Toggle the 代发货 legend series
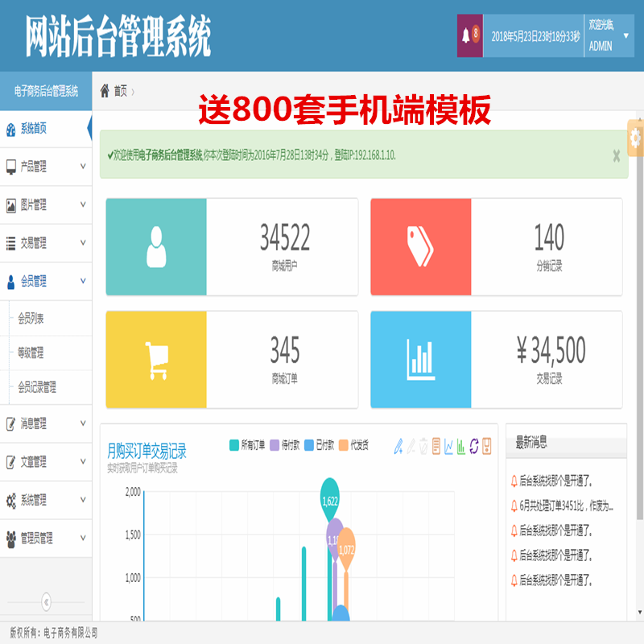Viewport: 644px width, 644px height. (x=353, y=445)
